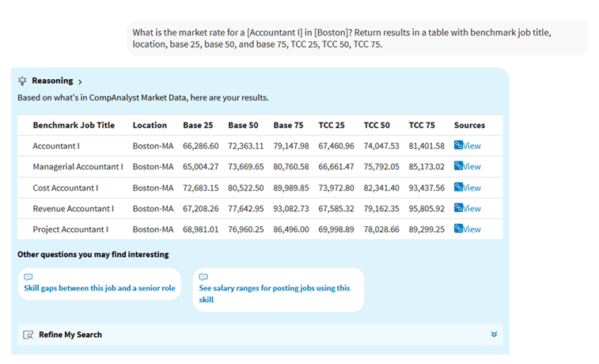Click the Sources column header

pyautogui.click(x=469, y=125)
